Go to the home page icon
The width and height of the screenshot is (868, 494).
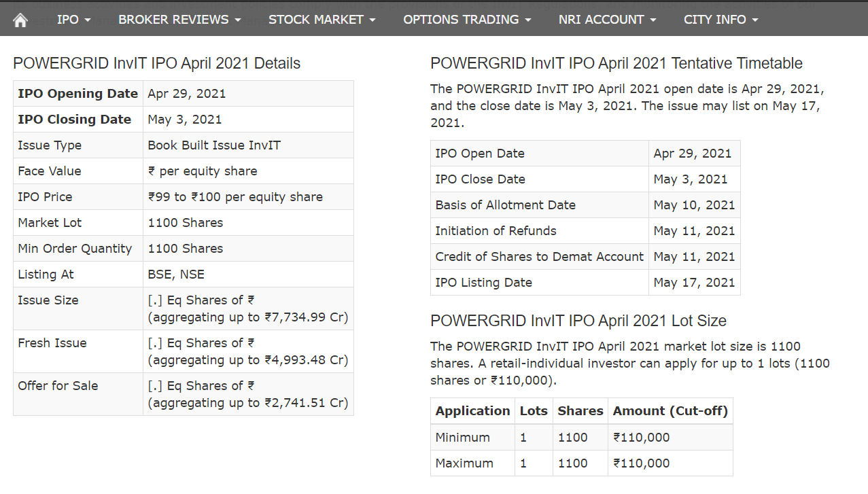20,20
